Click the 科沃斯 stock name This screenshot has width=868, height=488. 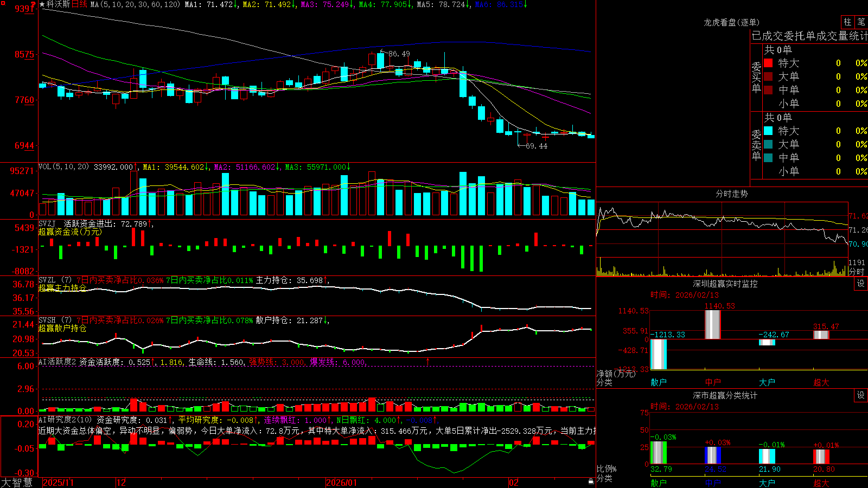tap(58, 4)
